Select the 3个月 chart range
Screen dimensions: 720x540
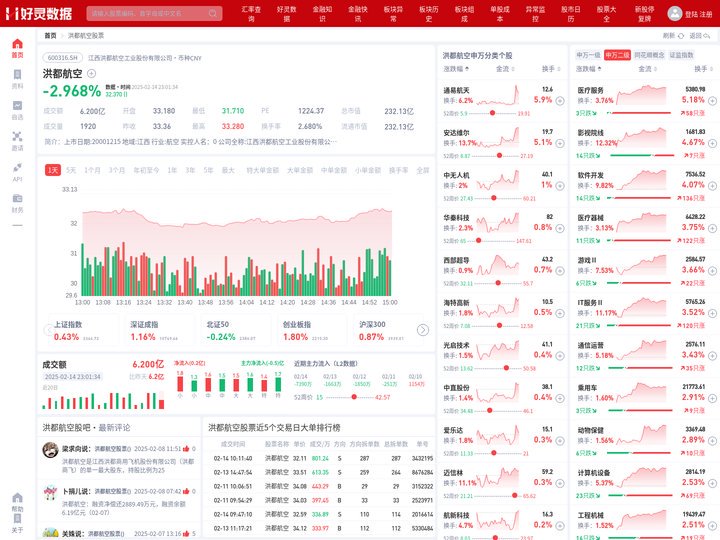(x=117, y=170)
